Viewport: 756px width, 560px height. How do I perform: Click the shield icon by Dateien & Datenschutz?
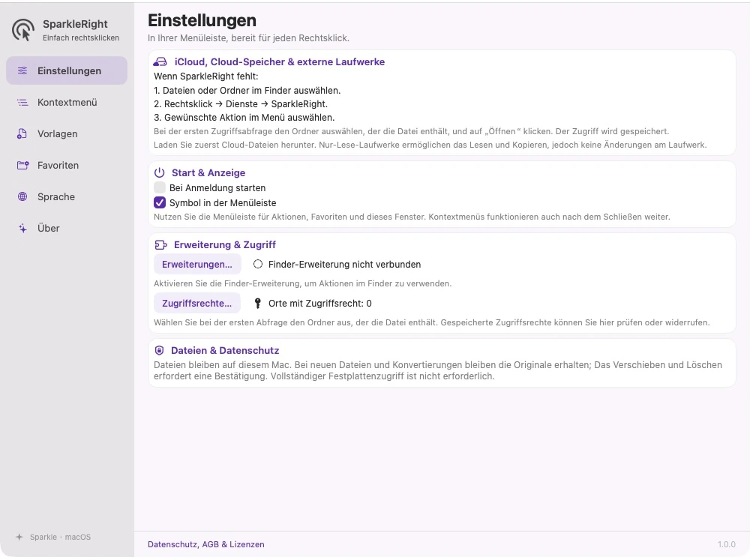160,350
